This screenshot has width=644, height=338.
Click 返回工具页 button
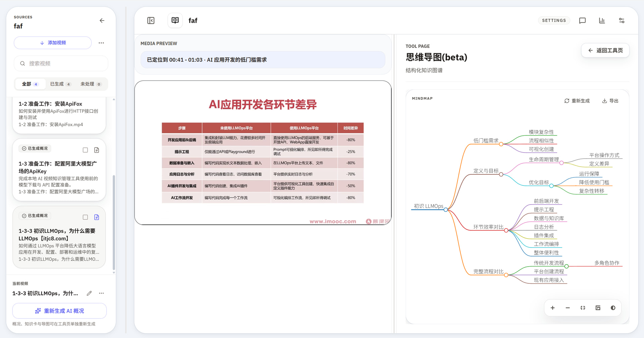pyautogui.click(x=605, y=50)
